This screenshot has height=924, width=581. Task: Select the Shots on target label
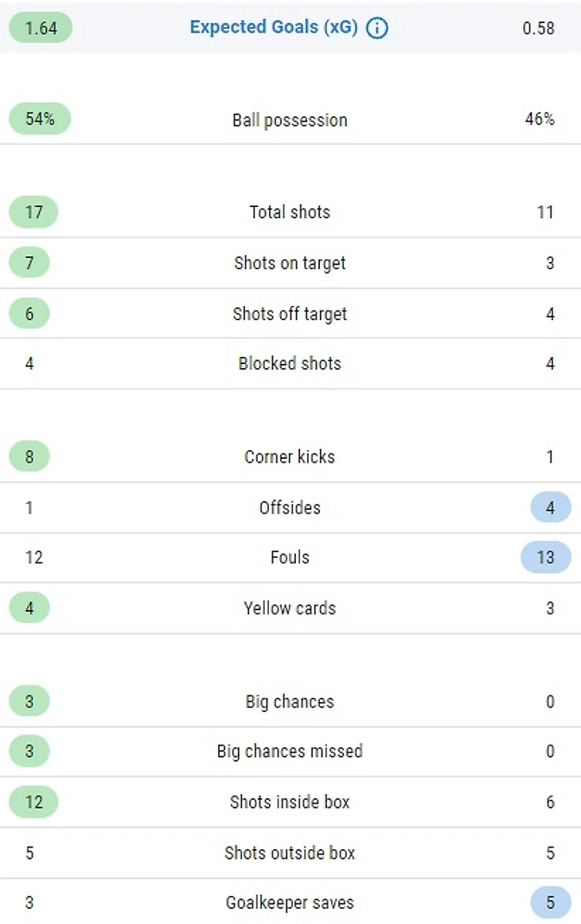pyautogui.click(x=290, y=263)
